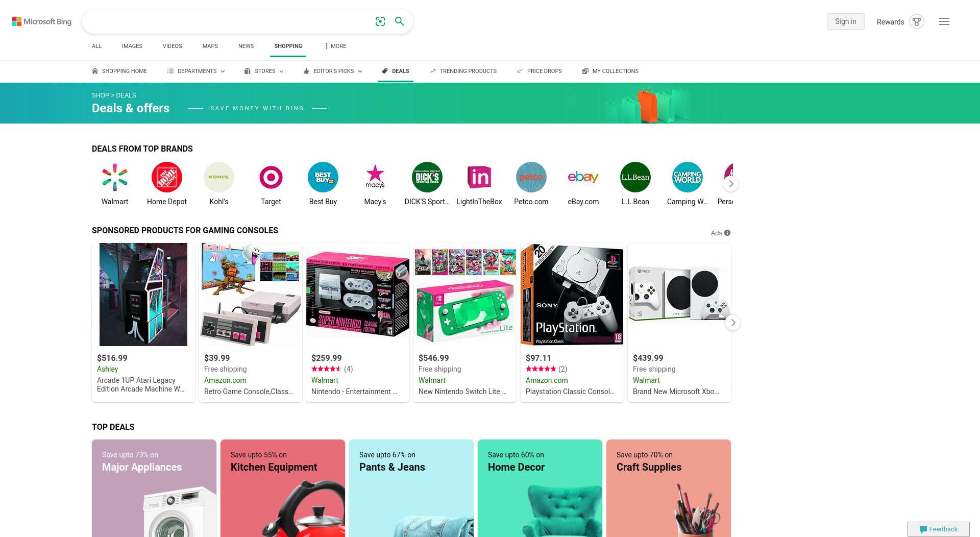Screen dimensions: 980x537
Task: Open the Editor's Picks dropdown
Action: point(333,71)
